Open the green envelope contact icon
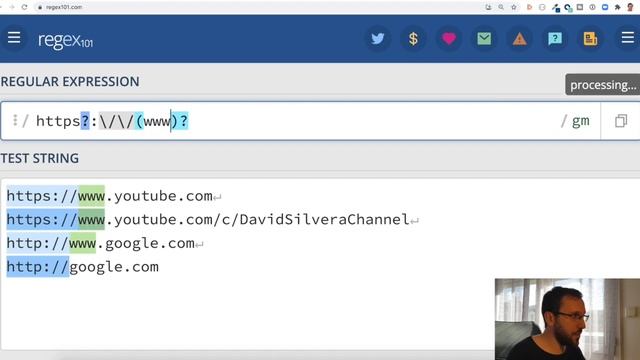 484,39
